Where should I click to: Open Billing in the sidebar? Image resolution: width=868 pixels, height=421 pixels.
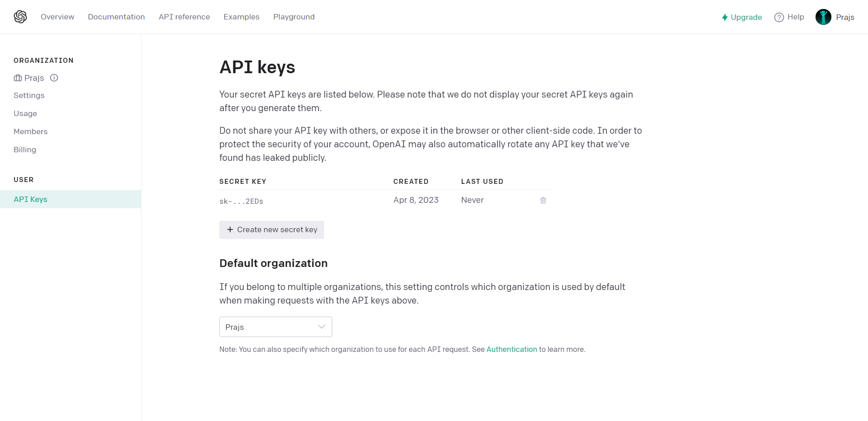pyautogui.click(x=25, y=150)
